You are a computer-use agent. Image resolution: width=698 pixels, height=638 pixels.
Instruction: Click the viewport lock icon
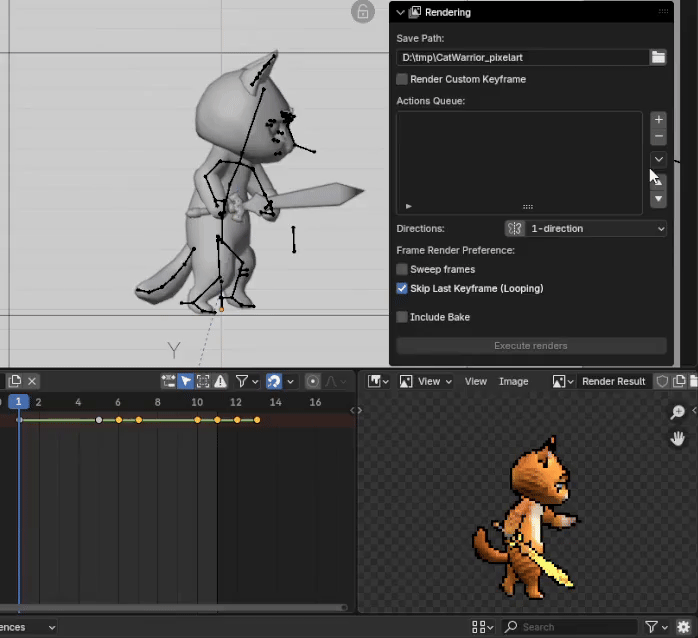[362, 12]
